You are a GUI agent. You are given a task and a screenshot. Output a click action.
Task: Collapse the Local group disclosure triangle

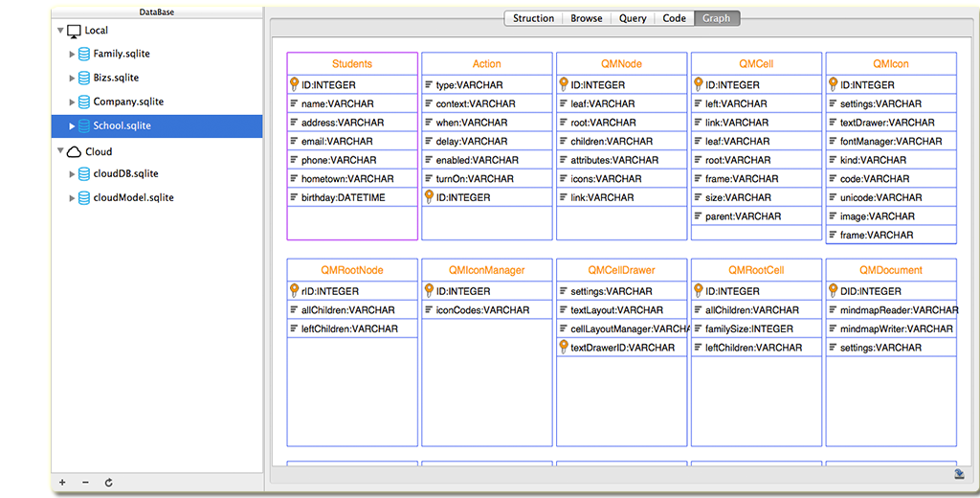tap(61, 31)
